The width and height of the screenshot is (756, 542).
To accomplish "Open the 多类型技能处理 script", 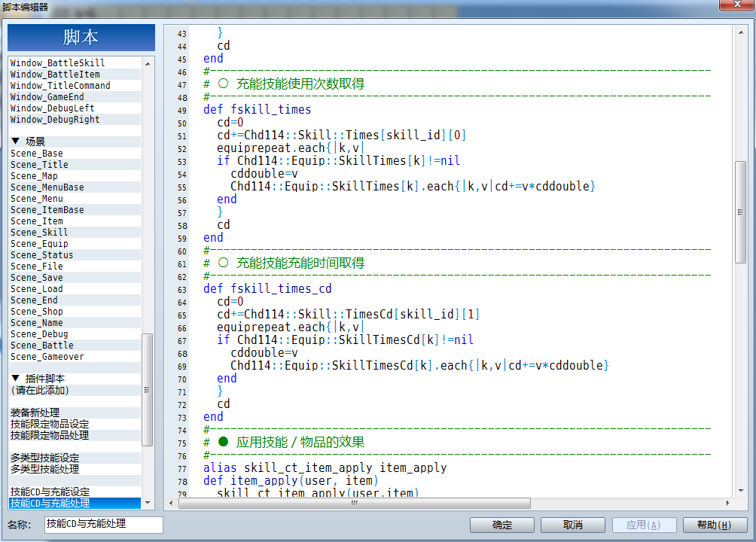I will tap(75, 469).
